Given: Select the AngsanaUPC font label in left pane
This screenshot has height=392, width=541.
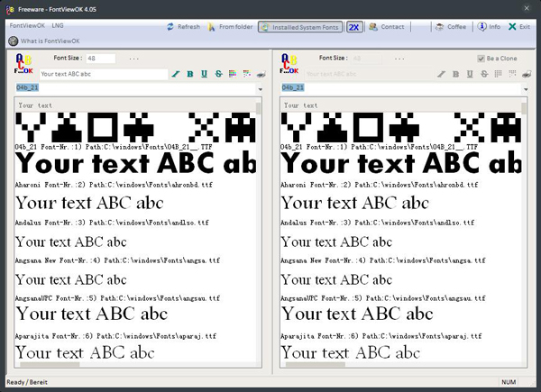Looking at the screenshot, I should click(117, 298).
